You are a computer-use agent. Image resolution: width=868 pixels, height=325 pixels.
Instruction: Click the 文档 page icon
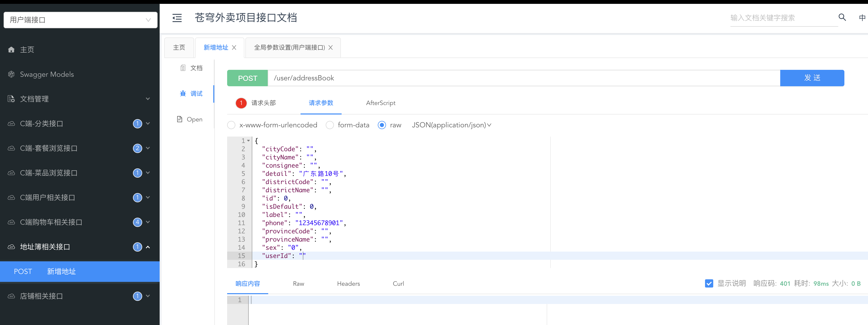coord(183,68)
